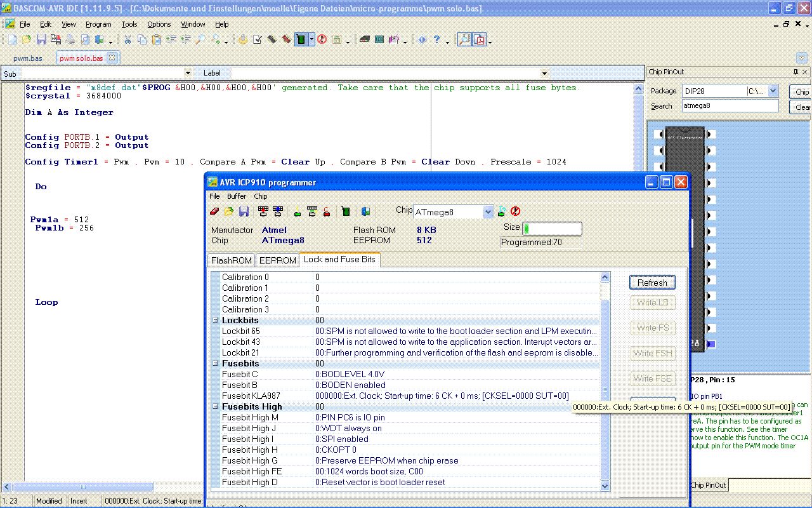Click the blue question mark help icon
This screenshot has width=812, height=508.
[x=436, y=39]
